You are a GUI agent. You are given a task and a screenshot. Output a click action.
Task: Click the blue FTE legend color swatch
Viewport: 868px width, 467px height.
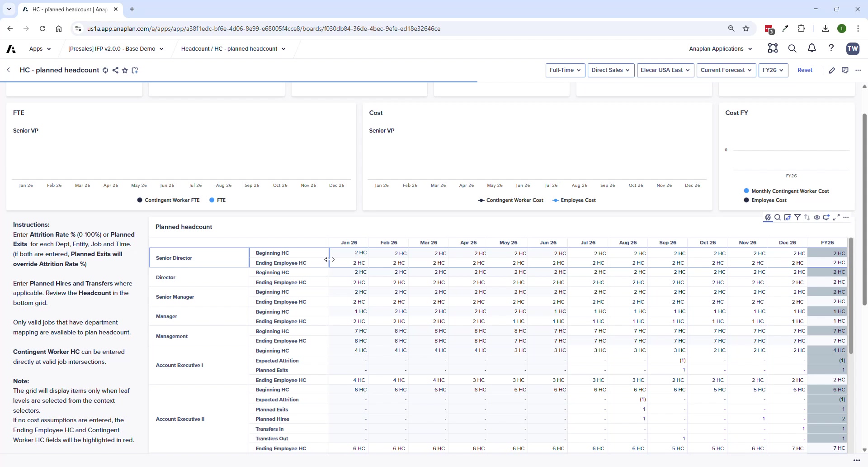point(212,200)
